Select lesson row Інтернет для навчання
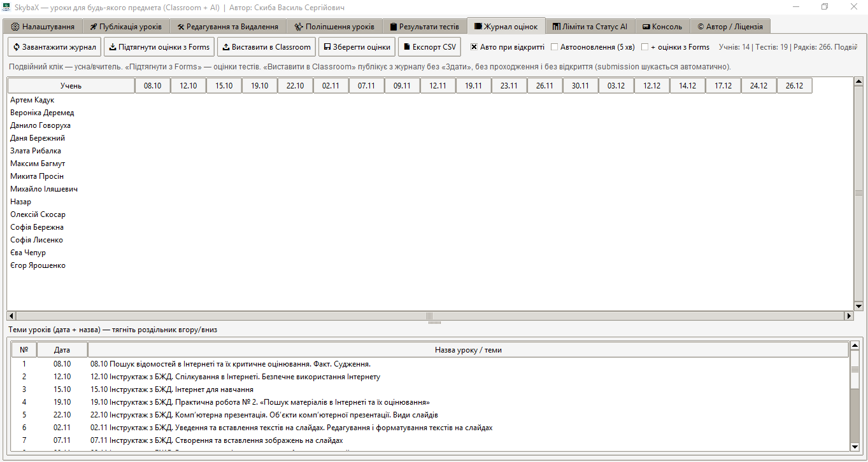This screenshot has height=462, width=868. pyautogui.click(x=430, y=389)
